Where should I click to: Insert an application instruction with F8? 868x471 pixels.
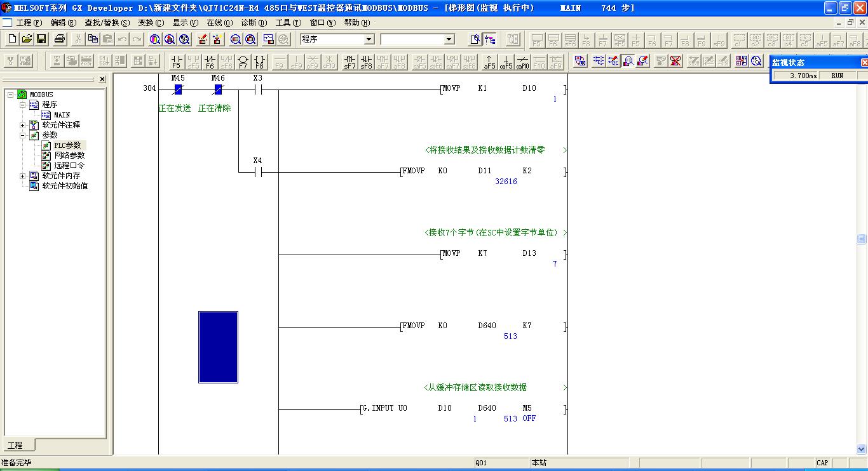259,61
